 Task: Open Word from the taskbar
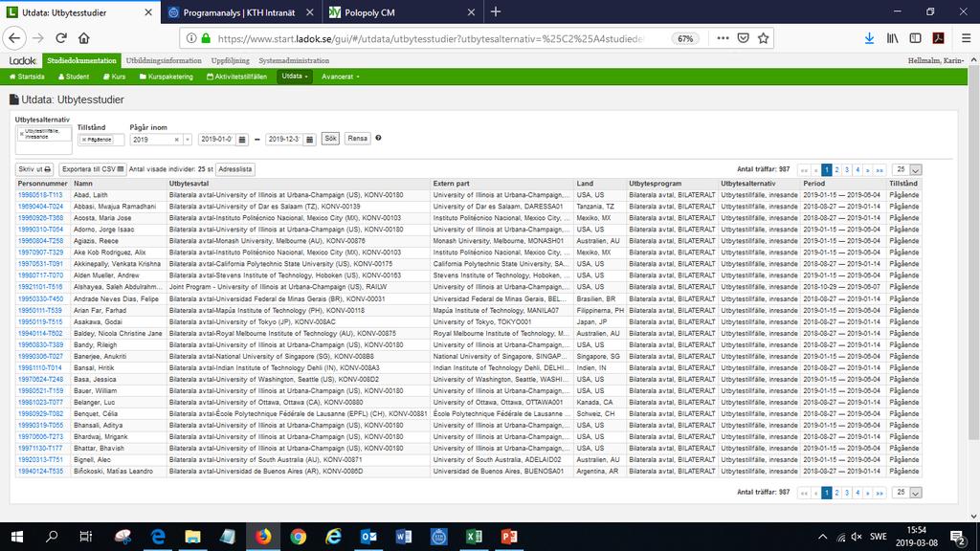(x=404, y=537)
